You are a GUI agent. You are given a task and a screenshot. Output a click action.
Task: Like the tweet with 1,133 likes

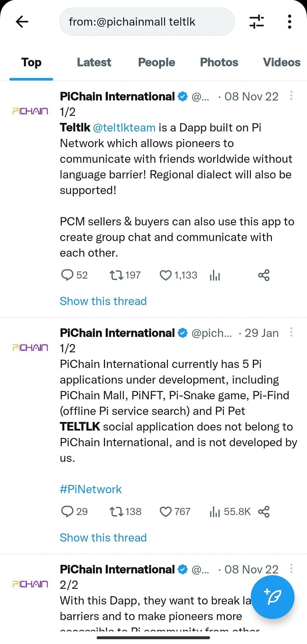[166, 275]
